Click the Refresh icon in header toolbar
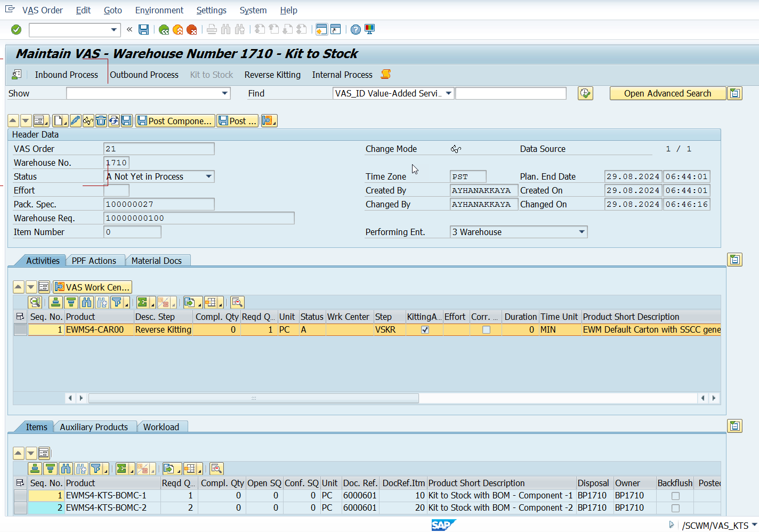Image resolution: width=759 pixels, height=532 pixels. (114, 121)
